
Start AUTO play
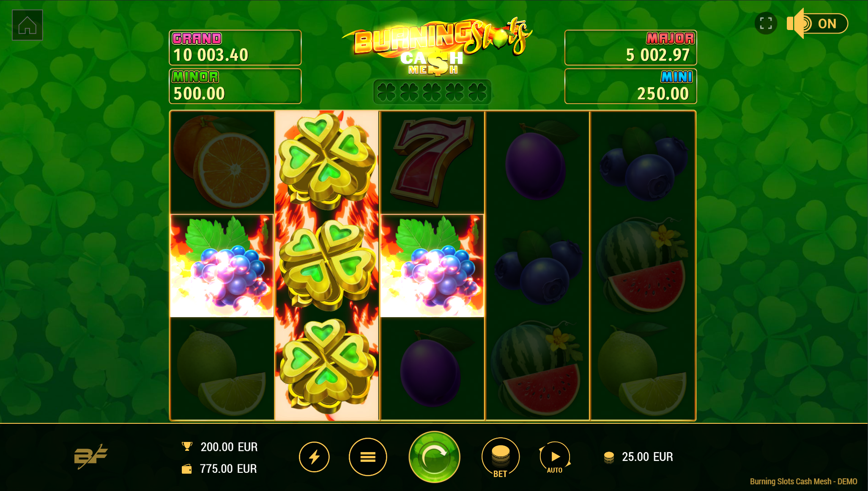coord(555,458)
